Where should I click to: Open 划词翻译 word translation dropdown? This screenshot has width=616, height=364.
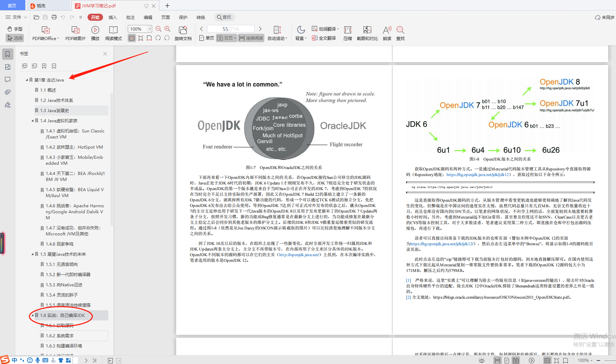click(326, 29)
